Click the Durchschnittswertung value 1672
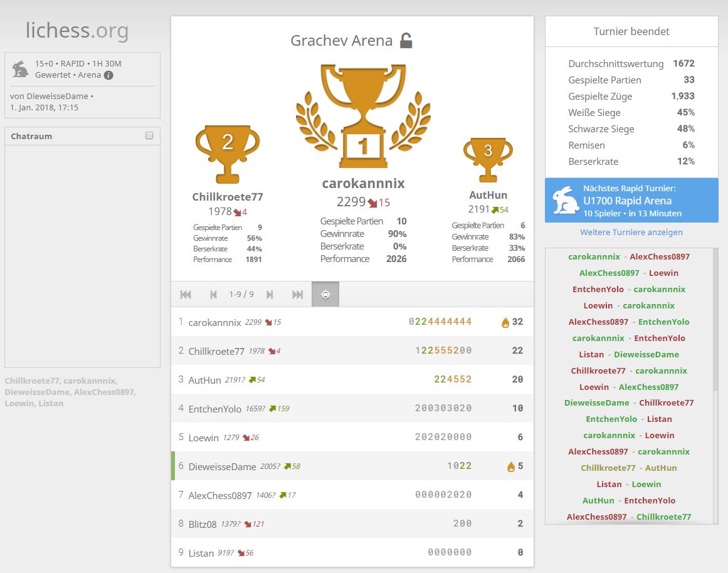This screenshot has height=573, width=728. [684, 63]
